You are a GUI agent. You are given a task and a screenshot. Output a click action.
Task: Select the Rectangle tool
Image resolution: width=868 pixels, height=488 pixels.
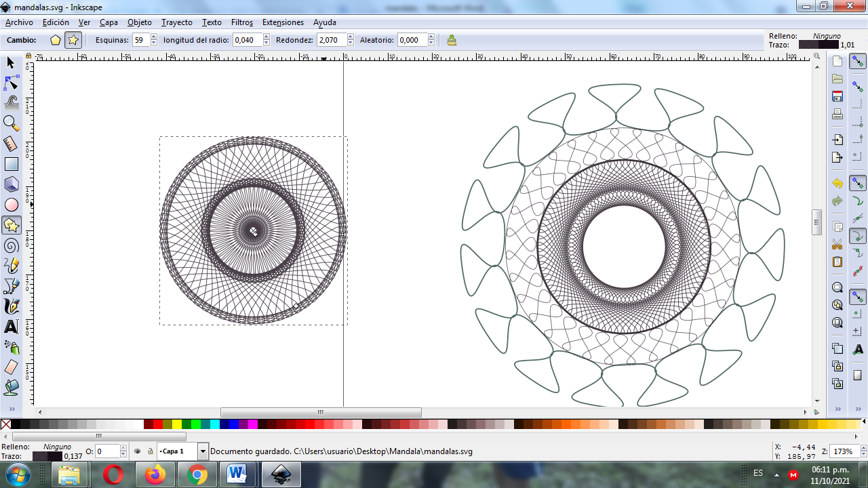(11, 164)
